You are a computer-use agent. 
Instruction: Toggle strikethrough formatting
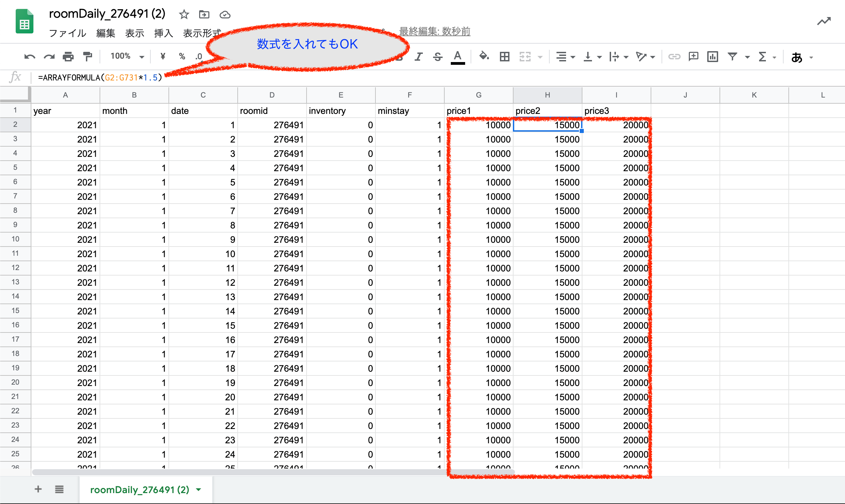pyautogui.click(x=438, y=57)
